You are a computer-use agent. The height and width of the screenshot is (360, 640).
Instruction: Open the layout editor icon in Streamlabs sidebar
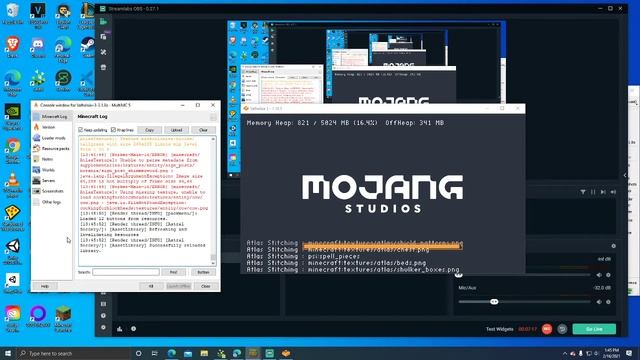click(x=103, y=304)
